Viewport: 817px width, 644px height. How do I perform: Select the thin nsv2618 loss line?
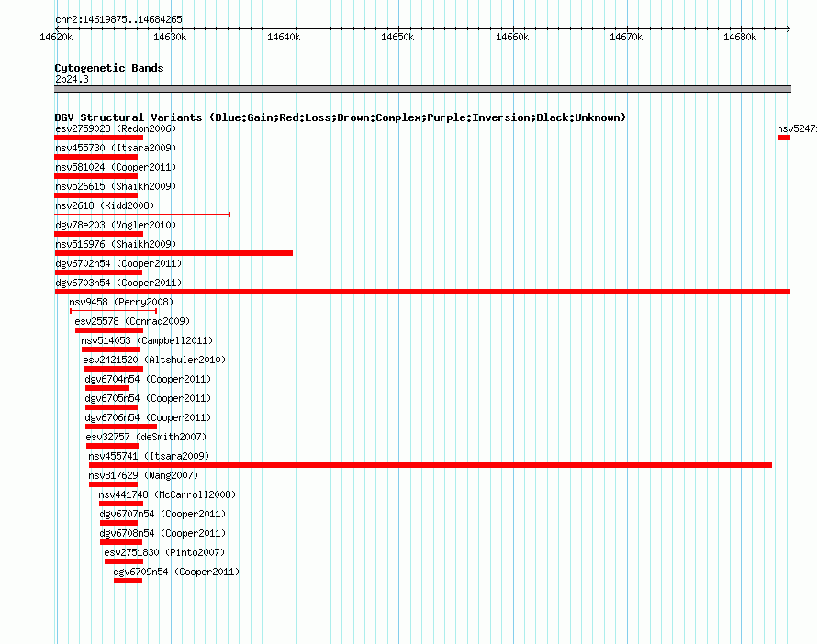tap(142, 215)
